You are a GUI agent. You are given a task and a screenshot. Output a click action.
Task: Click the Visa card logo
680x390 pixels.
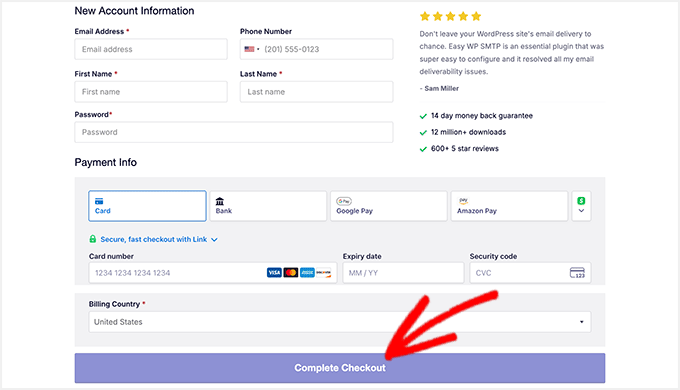[x=274, y=273]
